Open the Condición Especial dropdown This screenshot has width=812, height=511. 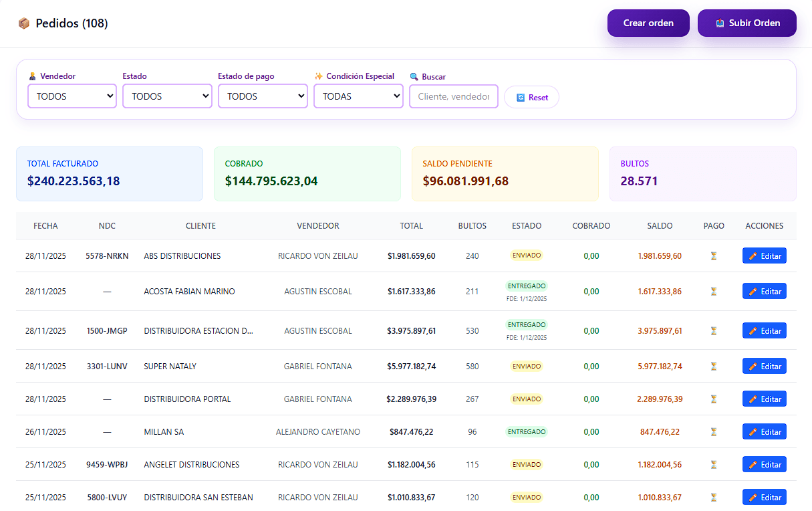point(358,96)
